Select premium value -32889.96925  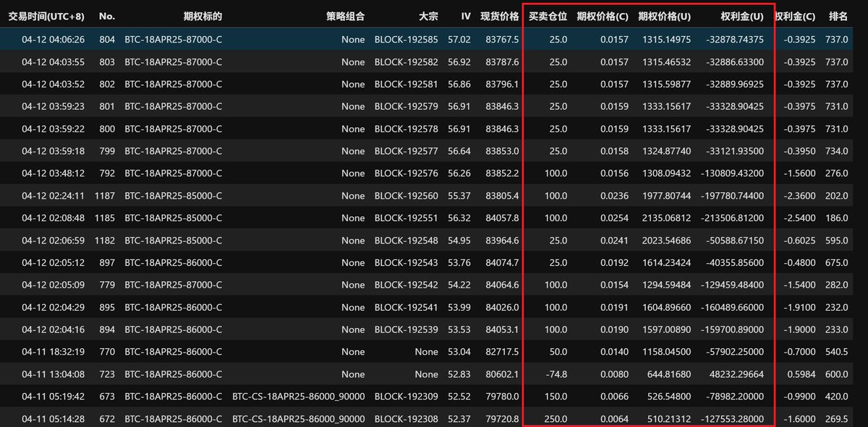[x=734, y=84]
